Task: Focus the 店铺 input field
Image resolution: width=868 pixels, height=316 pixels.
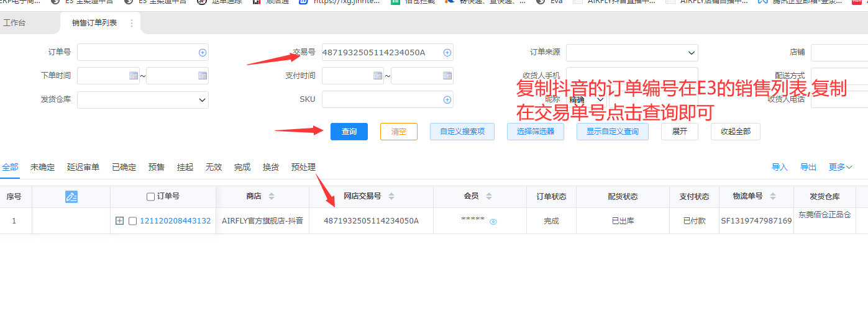Action: 839,53
